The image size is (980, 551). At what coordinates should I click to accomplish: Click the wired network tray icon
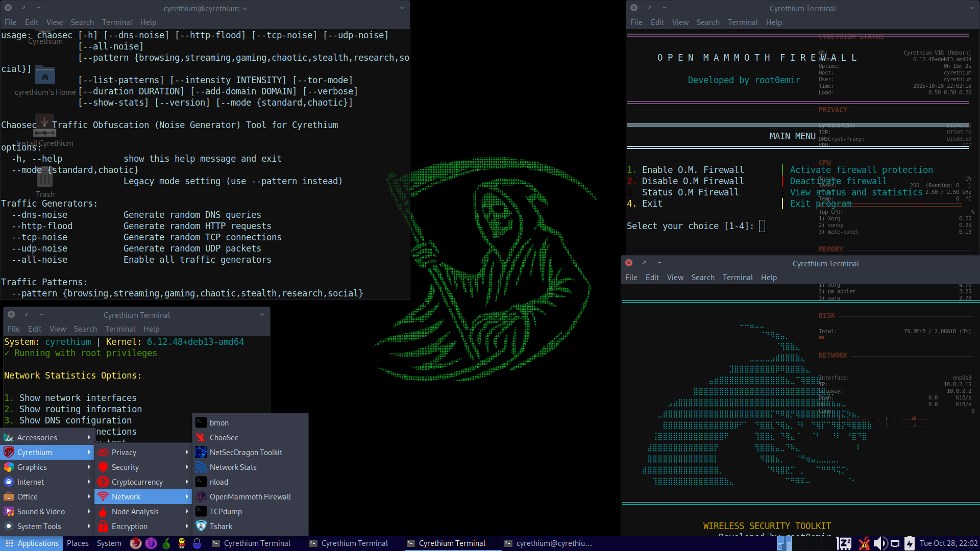click(x=895, y=543)
